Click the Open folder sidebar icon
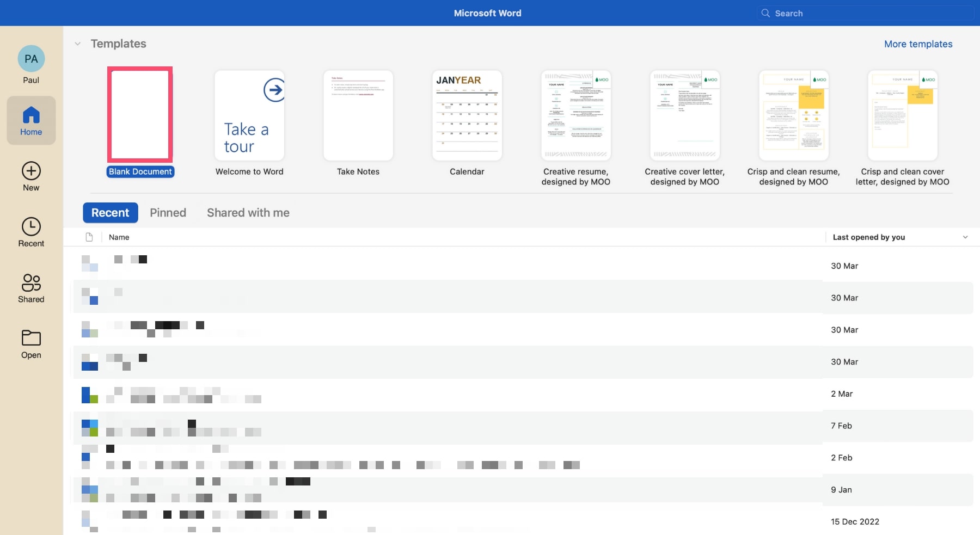The width and height of the screenshot is (980, 535). (31, 344)
